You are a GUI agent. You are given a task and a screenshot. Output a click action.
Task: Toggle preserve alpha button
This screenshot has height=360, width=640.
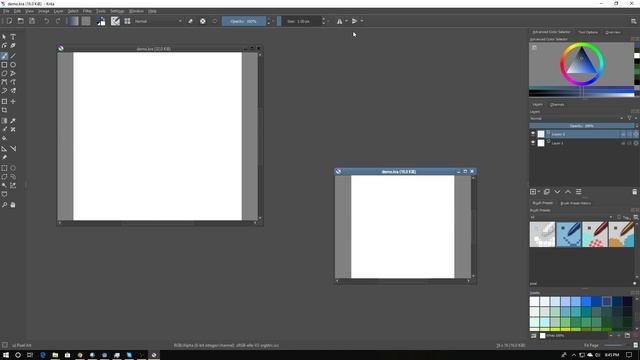pyautogui.click(x=203, y=21)
